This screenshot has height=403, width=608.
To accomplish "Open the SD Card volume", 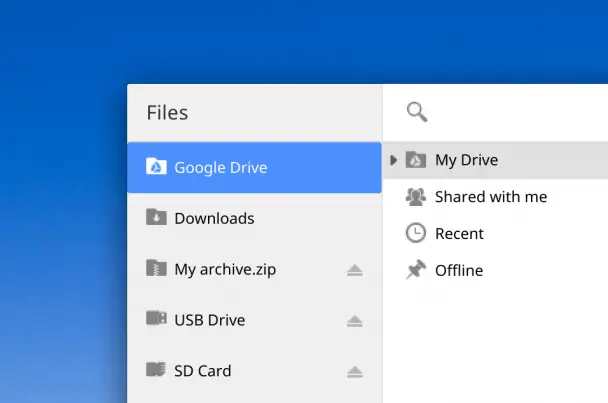I will click(x=254, y=371).
